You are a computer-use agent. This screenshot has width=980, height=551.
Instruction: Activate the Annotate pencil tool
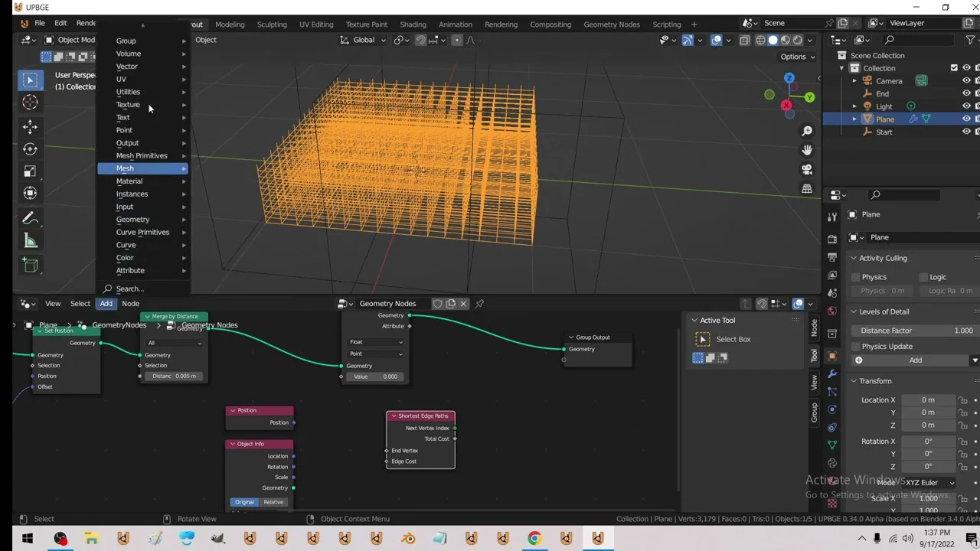[30, 219]
